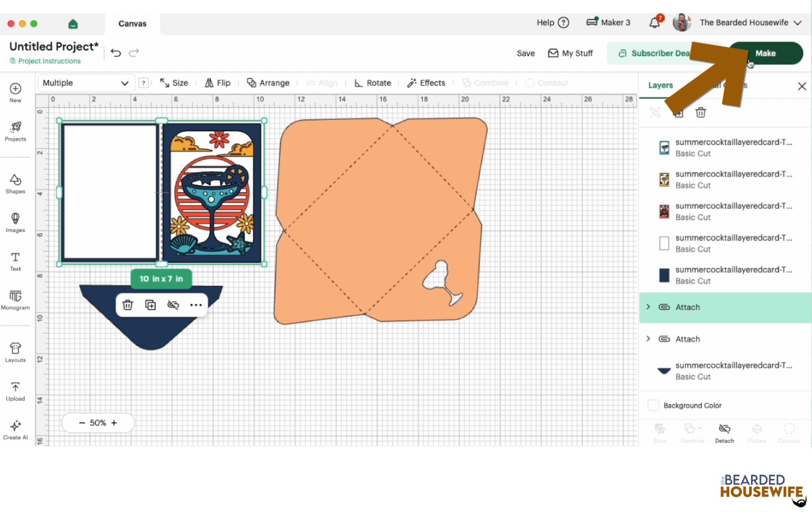Click the Help question mark icon
The image size is (812, 516).
click(x=563, y=22)
